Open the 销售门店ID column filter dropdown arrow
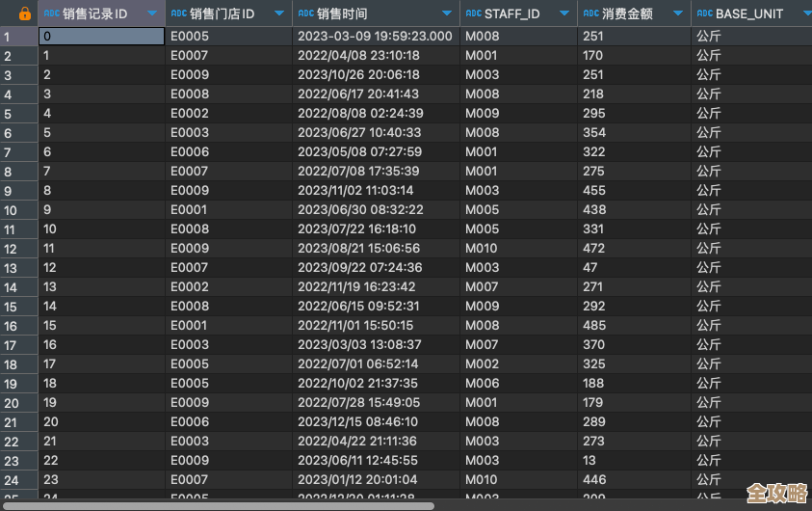The width and height of the screenshot is (812, 511). [x=279, y=13]
